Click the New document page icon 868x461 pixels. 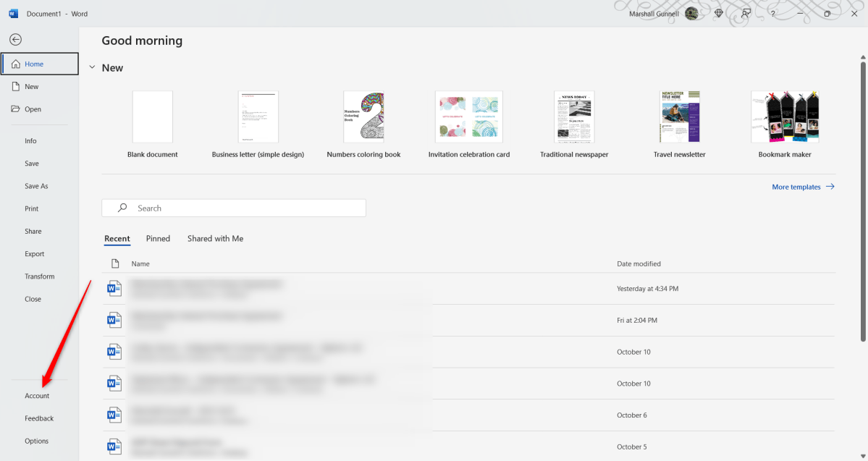(x=15, y=87)
